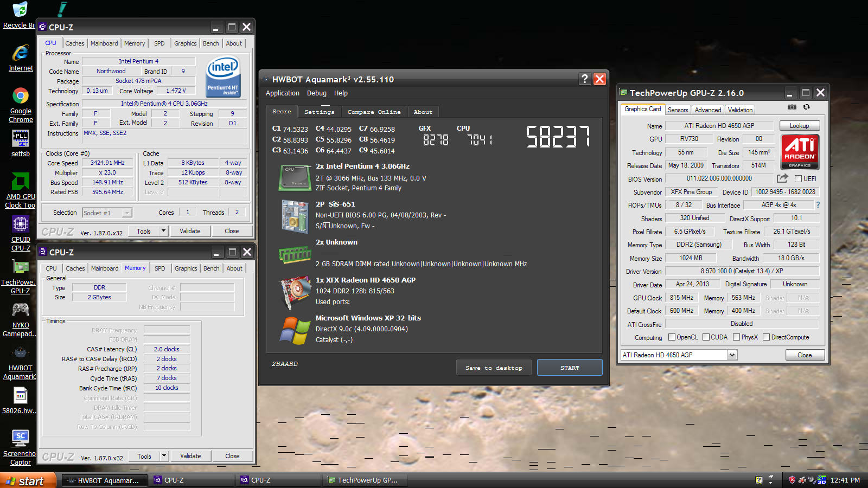Open the Validation tab in GPU-Z

pyautogui.click(x=741, y=110)
